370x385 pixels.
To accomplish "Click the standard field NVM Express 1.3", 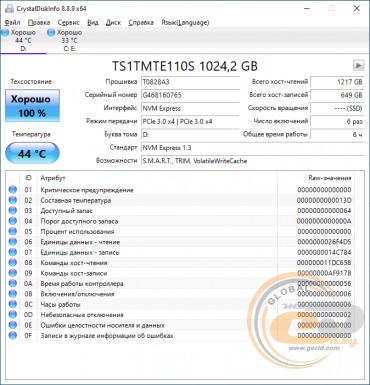I will coord(253,148).
